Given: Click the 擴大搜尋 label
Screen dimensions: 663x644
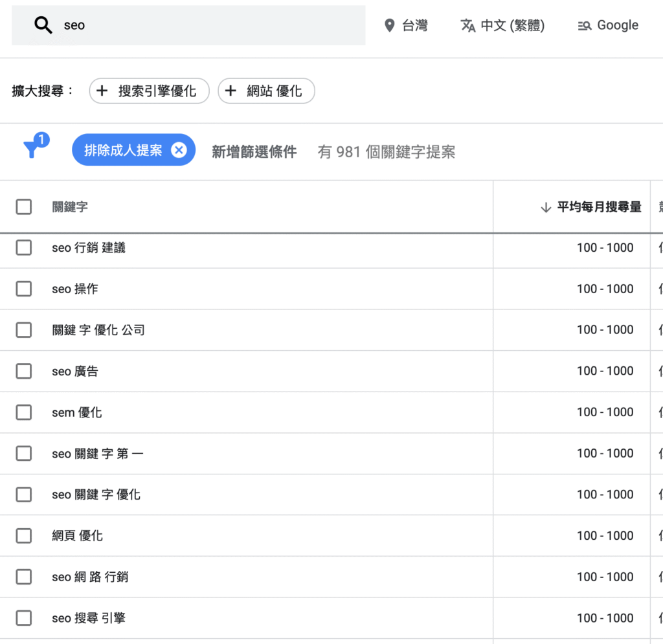Looking at the screenshot, I should click(x=42, y=91).
